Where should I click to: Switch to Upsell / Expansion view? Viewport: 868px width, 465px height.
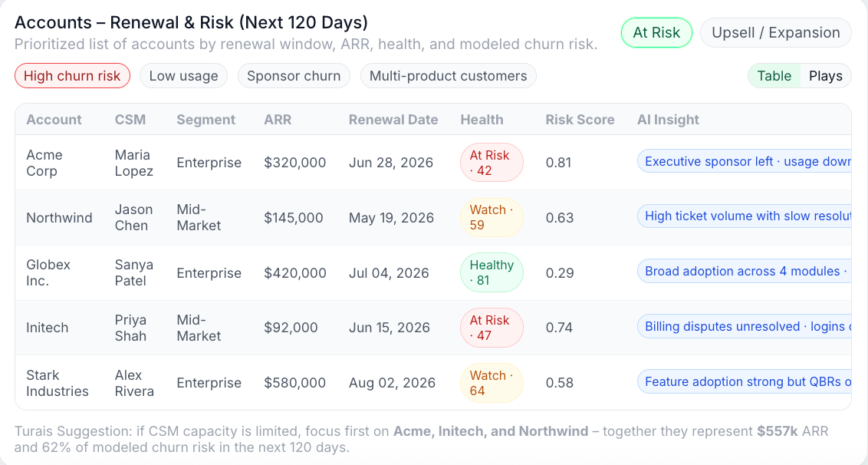point(775,33)
